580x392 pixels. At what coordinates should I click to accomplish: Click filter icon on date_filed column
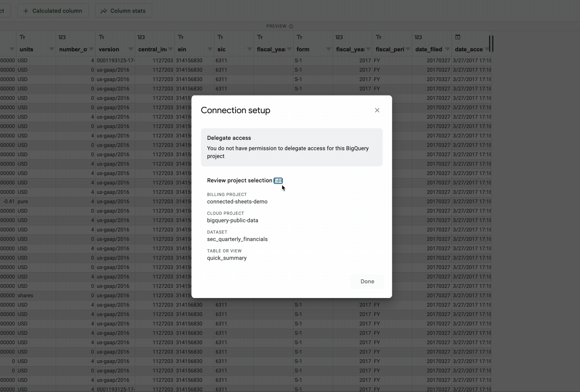coord(448,49)
